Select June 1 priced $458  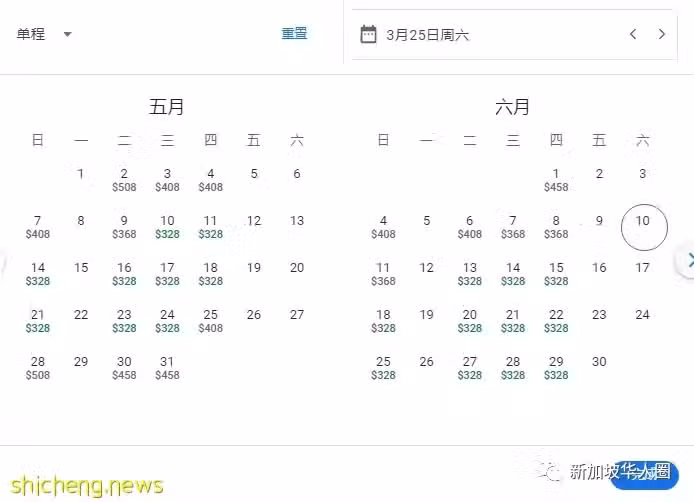556,180
